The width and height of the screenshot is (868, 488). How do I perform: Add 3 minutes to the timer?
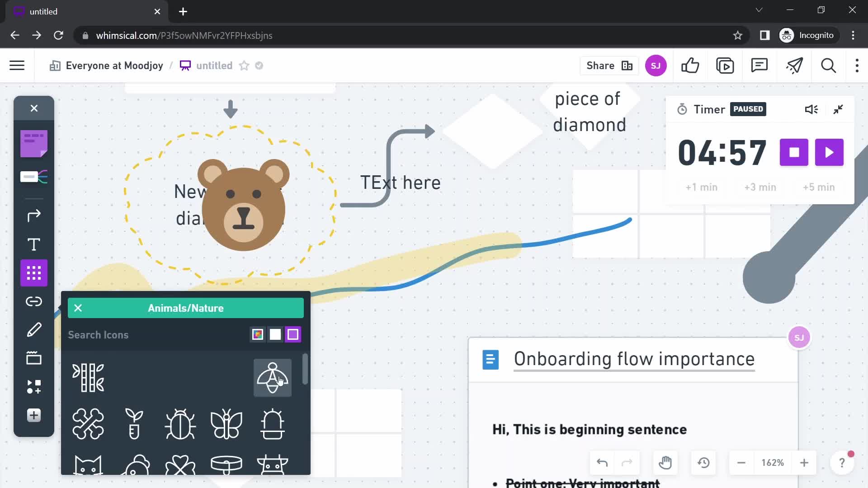pyautogui.click(x=760, y=187)
